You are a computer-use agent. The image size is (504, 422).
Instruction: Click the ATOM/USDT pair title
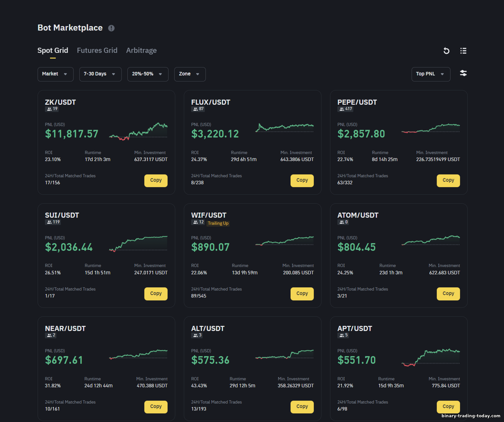(358, 215)
